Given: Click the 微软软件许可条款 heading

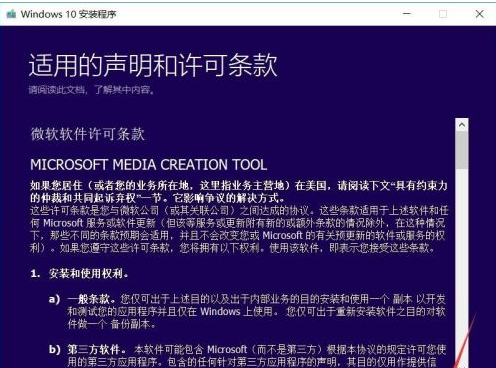Looking at the screenshot, I should coord(88,134).
